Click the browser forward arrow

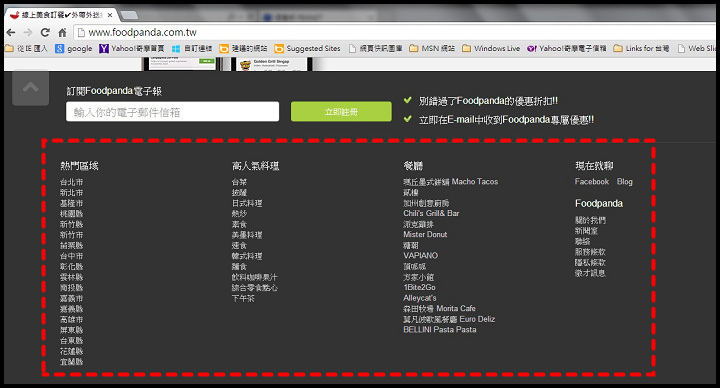28,32
